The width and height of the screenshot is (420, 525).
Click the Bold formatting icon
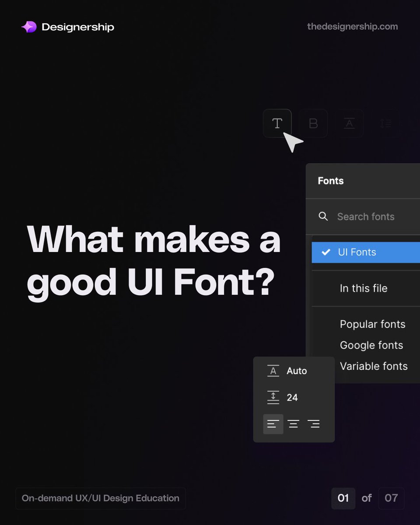tap(313, 123)
